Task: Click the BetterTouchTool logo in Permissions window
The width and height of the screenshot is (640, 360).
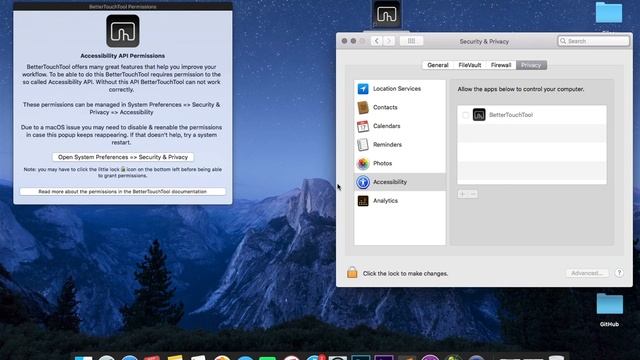Action: click(x=122, y=31)
